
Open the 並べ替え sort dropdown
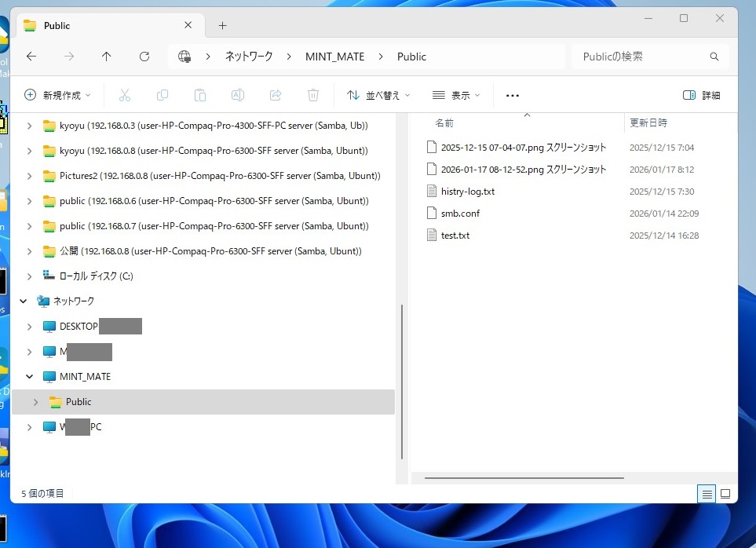tap(378, 95)
